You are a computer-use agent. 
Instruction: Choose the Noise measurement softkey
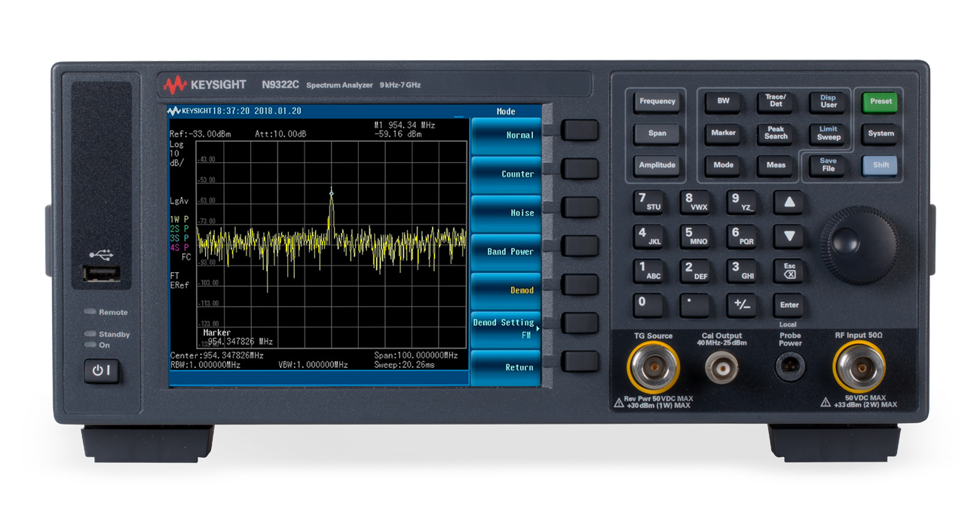tap(506, 213)
